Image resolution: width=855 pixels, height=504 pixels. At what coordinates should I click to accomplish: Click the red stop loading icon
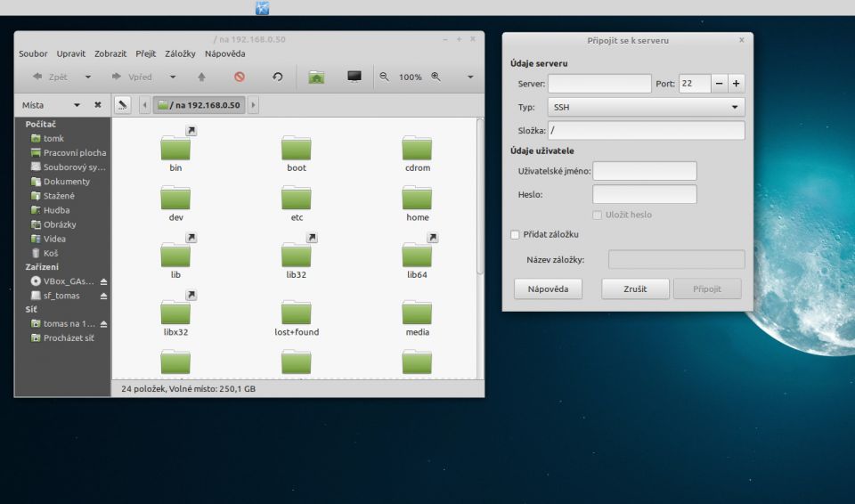click(x=240, y=77)
